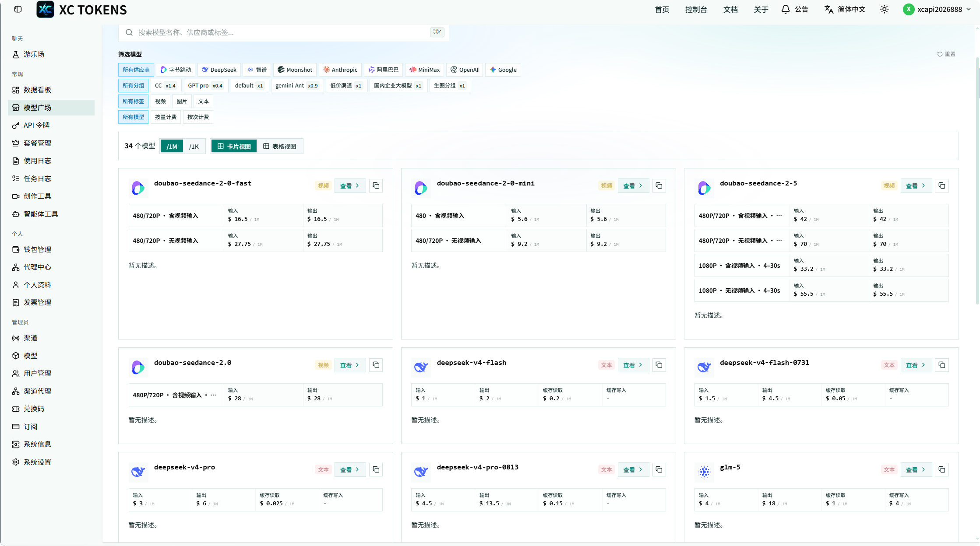This screenshot has height=546, width=980.
Task: Open the announcements bell icon
Action: pyautogui.click(x=786, y=9)
